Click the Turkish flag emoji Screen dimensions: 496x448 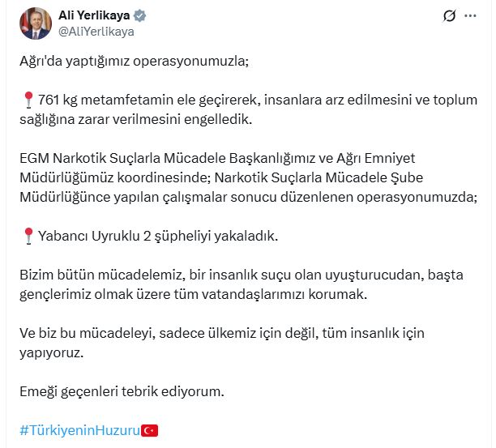coord(149,430)
